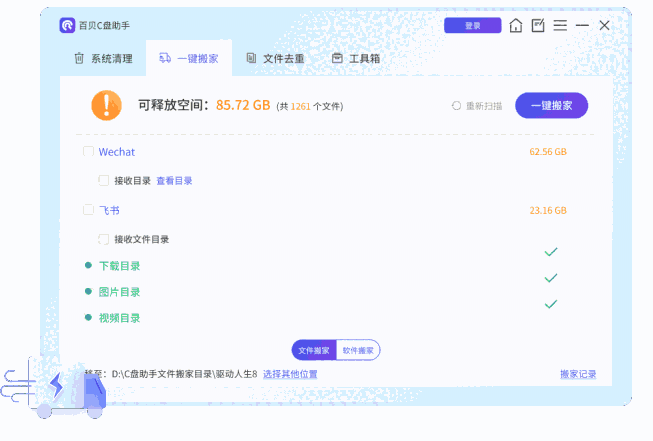Click the destination path D:\C盘助手文件搬家目录
Screen dimensions: 653x441
click(x=184, y=374)
